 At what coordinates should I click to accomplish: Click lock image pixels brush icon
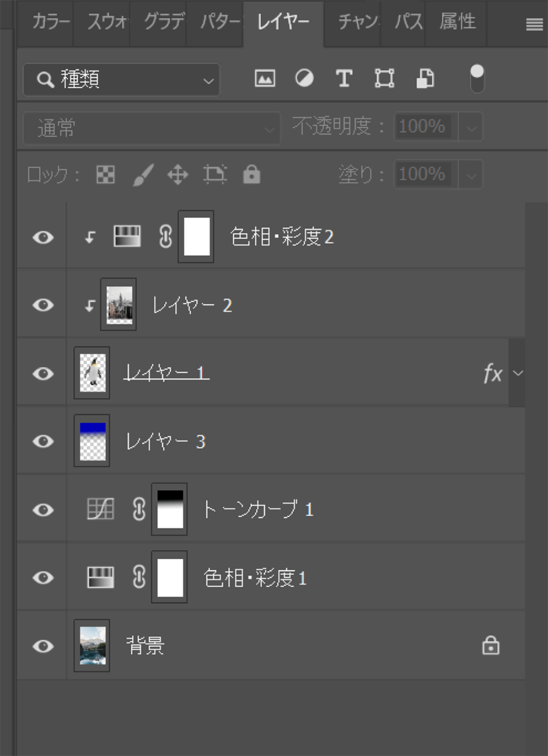pyautogui.click(x=142, y=175)
